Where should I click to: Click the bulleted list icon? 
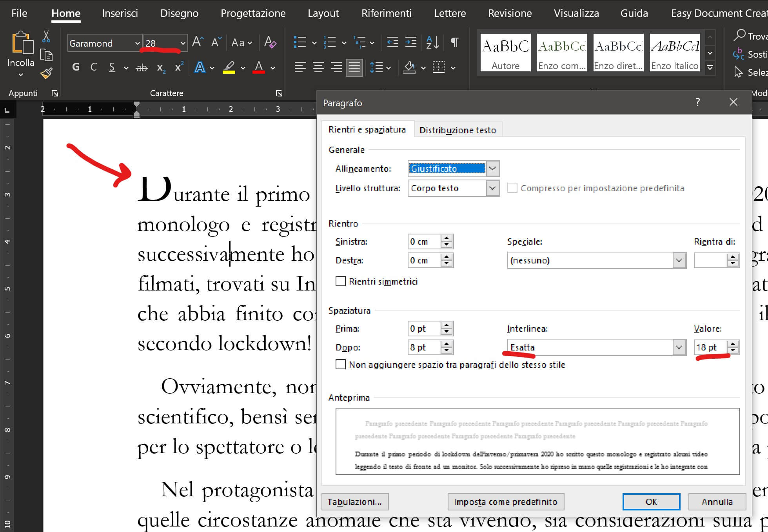pyautogui.click(x=300, y=42)
